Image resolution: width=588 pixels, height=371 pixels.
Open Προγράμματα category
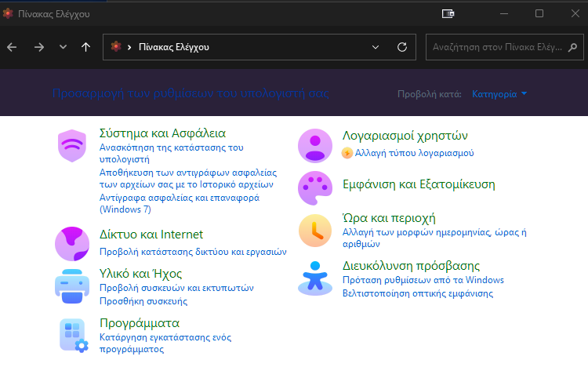pyautogui.click(x=140, y=323)
